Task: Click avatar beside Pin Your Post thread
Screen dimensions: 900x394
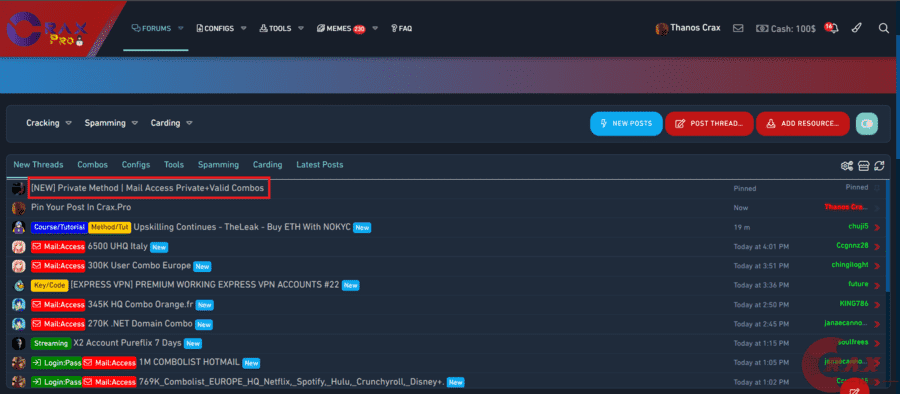Action: pyautogui.click(x=18, y=208)
